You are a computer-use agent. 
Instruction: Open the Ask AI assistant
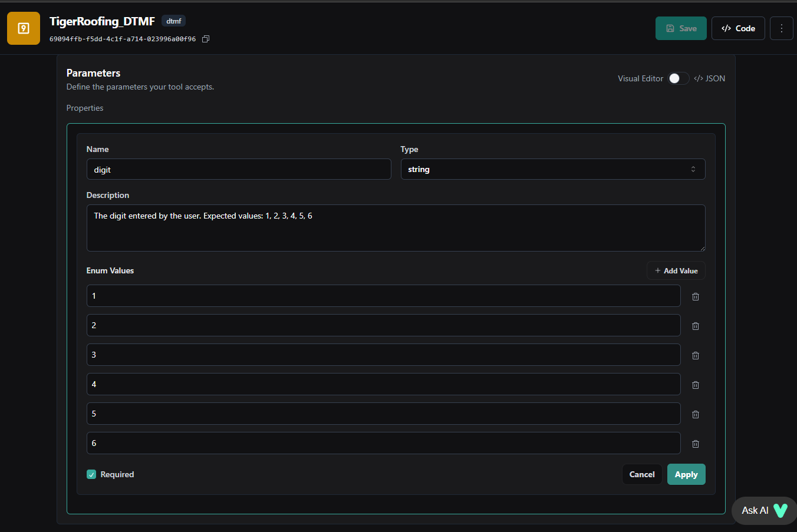pos(764,510)
